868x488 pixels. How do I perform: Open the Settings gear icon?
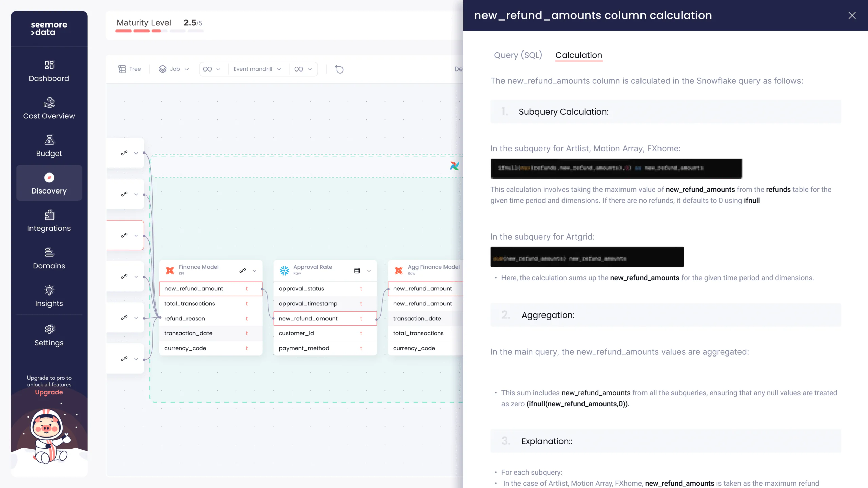click(49, 329)
